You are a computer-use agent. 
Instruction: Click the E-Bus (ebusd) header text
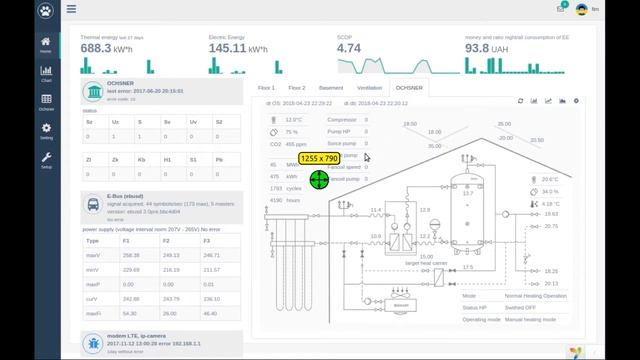[125, 196]
